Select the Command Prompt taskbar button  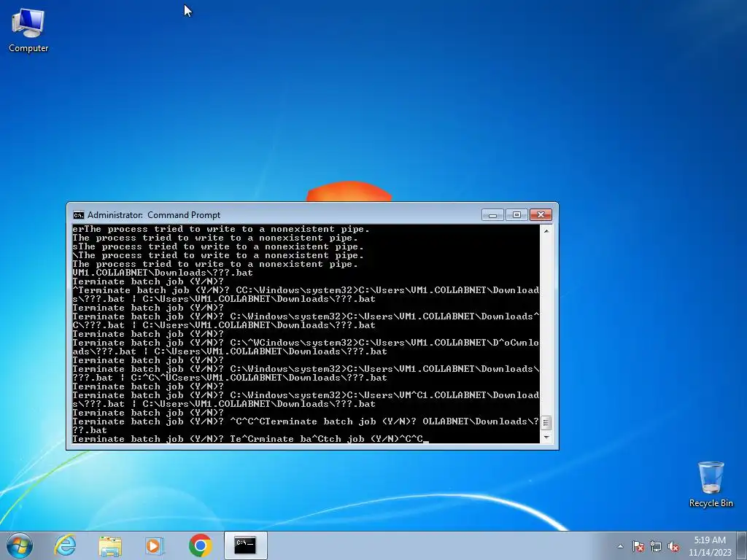click(245, 545)
